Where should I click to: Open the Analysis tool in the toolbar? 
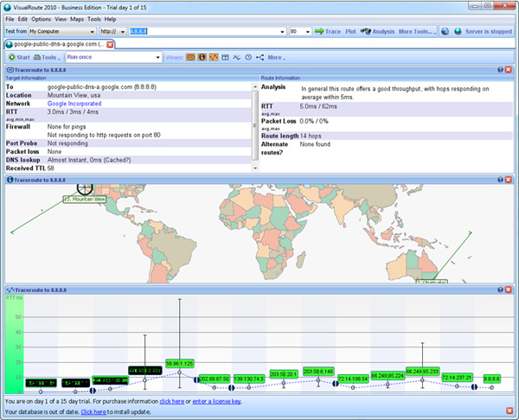coord(377,31)
